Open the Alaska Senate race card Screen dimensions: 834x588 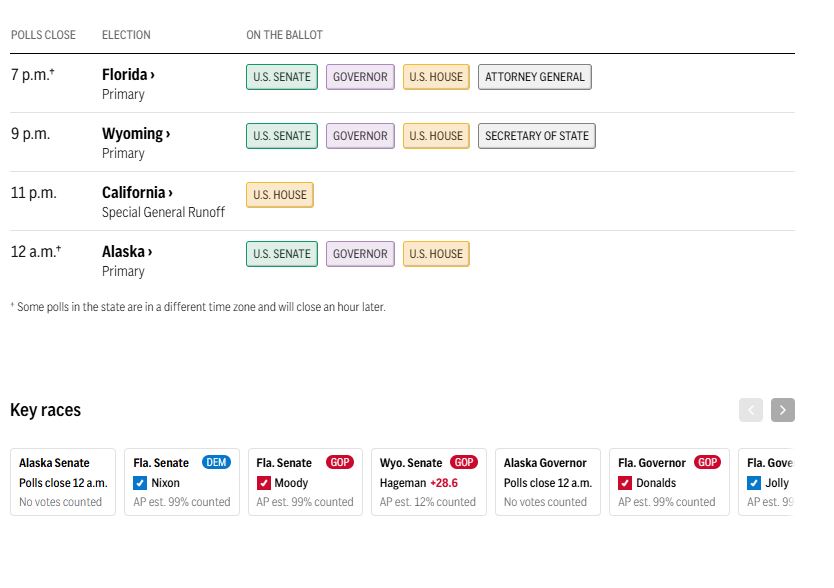pos(63,482)
